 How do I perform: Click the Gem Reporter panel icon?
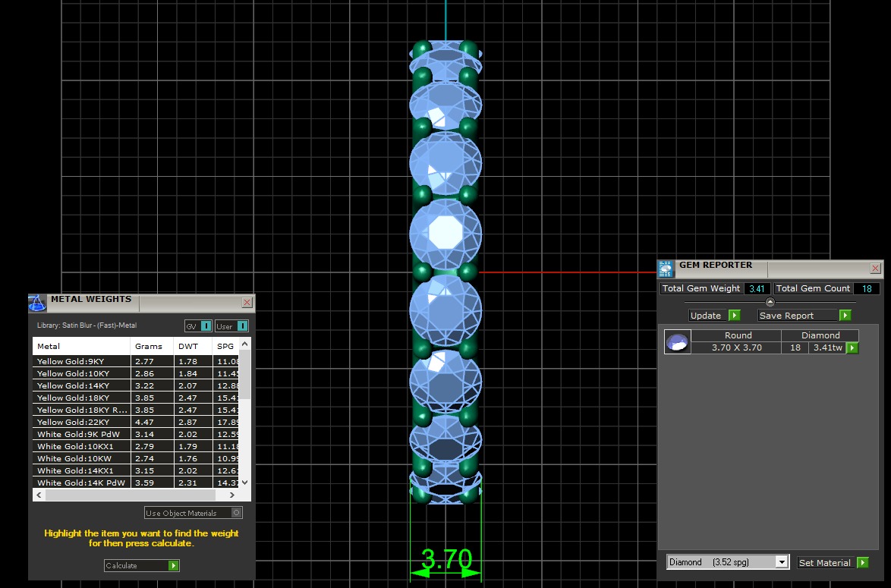(666, 269)
